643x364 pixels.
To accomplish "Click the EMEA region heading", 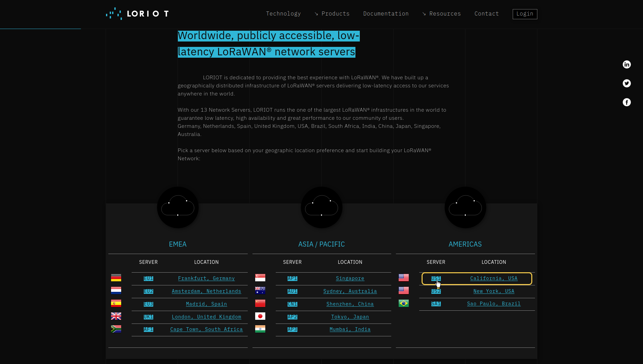I will pyautogui.click(x=178, y=244).
